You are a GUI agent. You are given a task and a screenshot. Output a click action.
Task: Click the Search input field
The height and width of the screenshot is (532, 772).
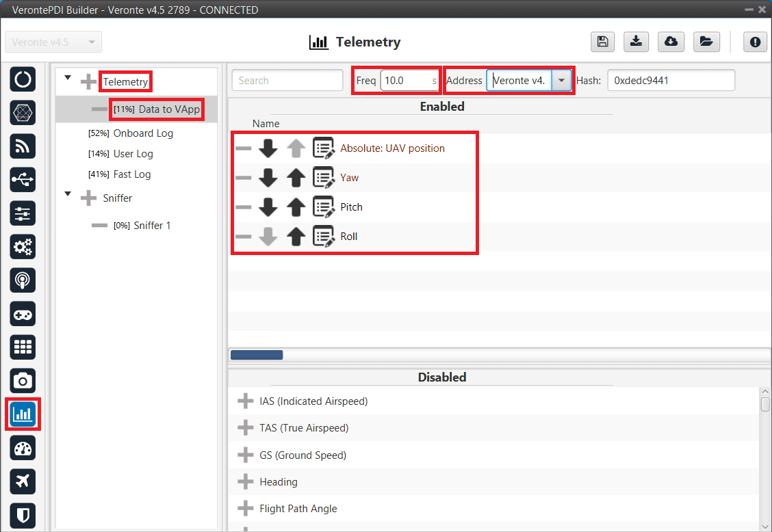[x=287, y=81]
